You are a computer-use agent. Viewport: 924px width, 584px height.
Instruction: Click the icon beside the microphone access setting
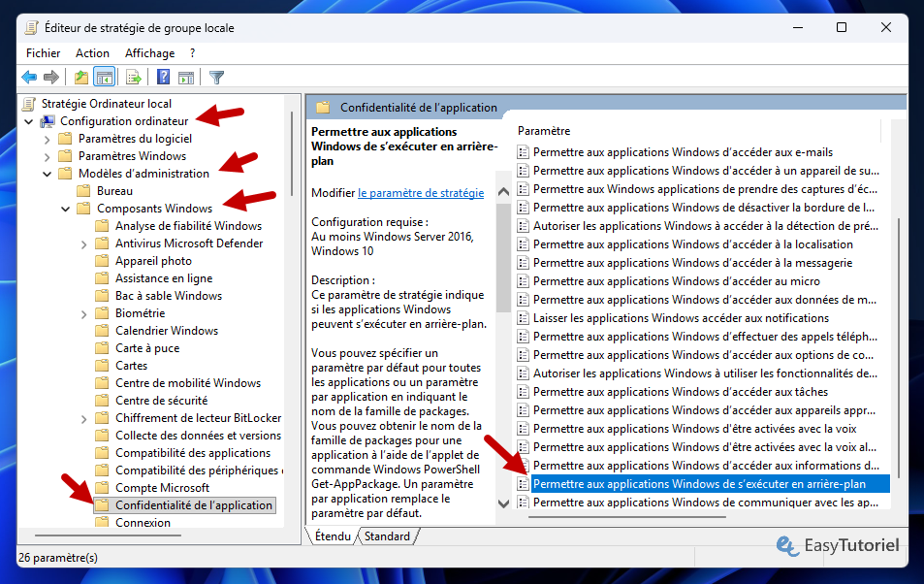point(525,281)
